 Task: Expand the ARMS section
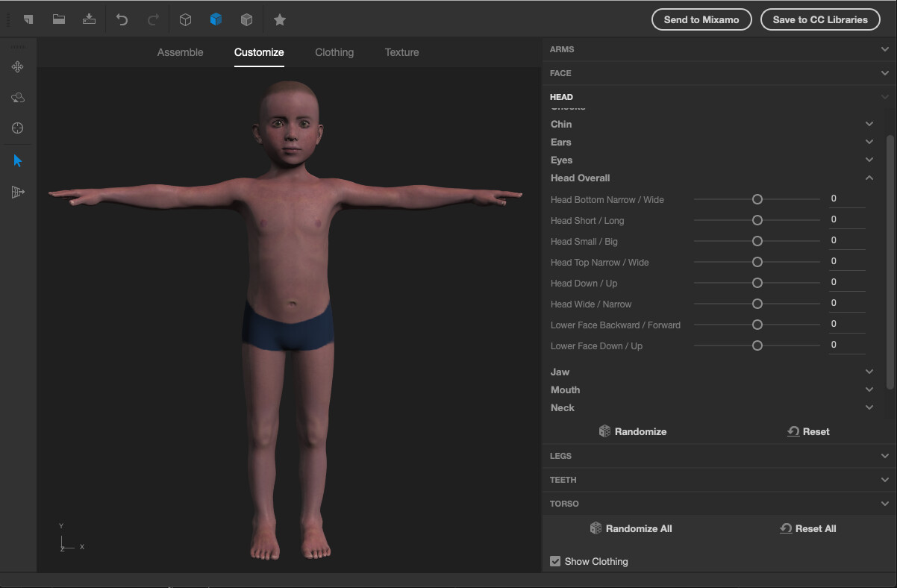click(x=719, y=49)
